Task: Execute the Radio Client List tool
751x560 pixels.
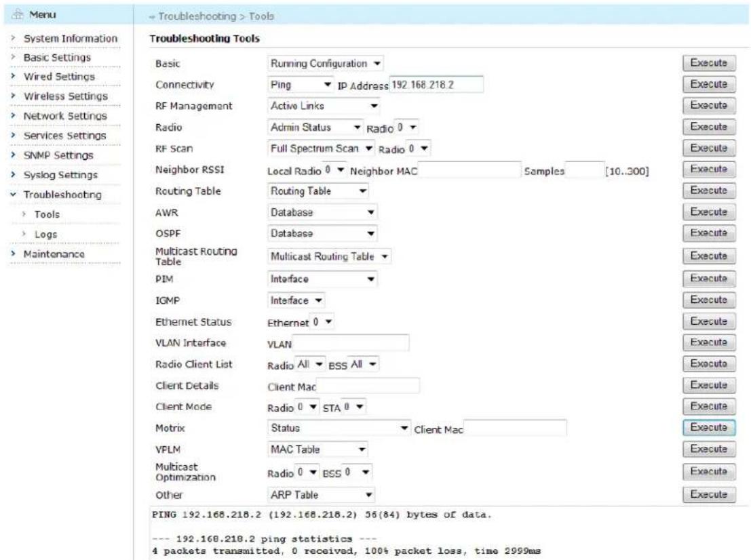Action: [709, 364]
